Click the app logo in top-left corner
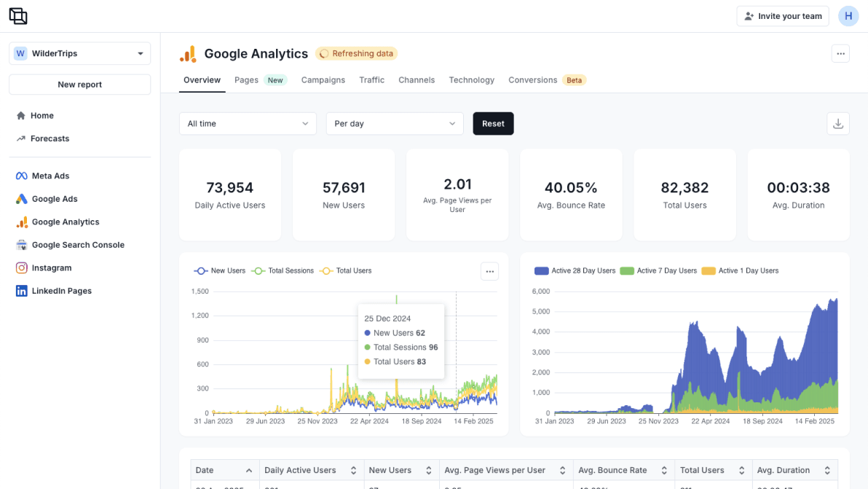 click(x=18, y=16)
